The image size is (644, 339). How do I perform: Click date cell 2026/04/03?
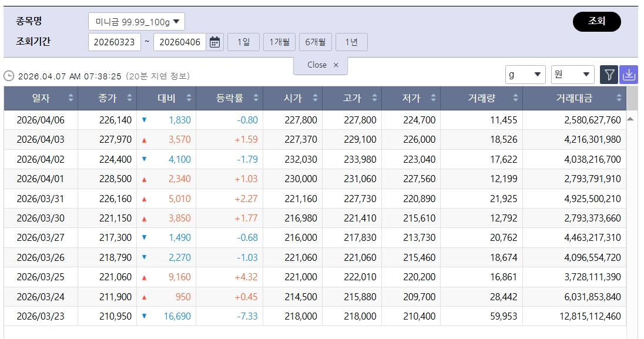click(x=41, y=139)
